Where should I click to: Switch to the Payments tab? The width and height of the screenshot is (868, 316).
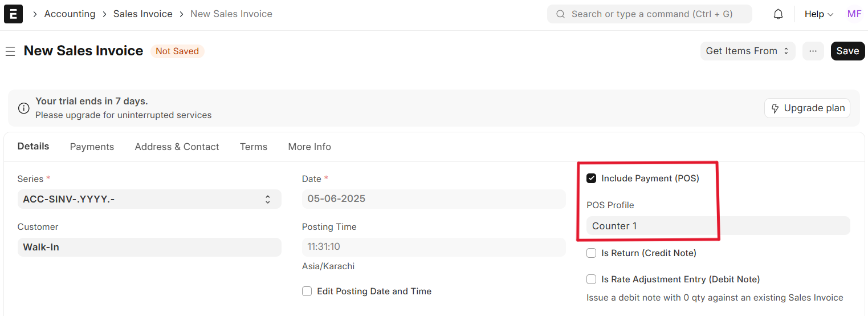point(92,147)
